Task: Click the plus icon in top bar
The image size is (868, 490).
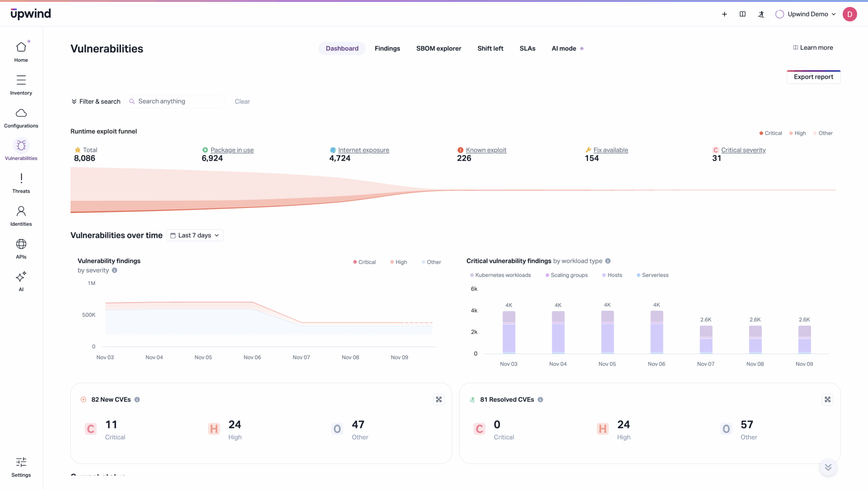Action: coord(724,14)
